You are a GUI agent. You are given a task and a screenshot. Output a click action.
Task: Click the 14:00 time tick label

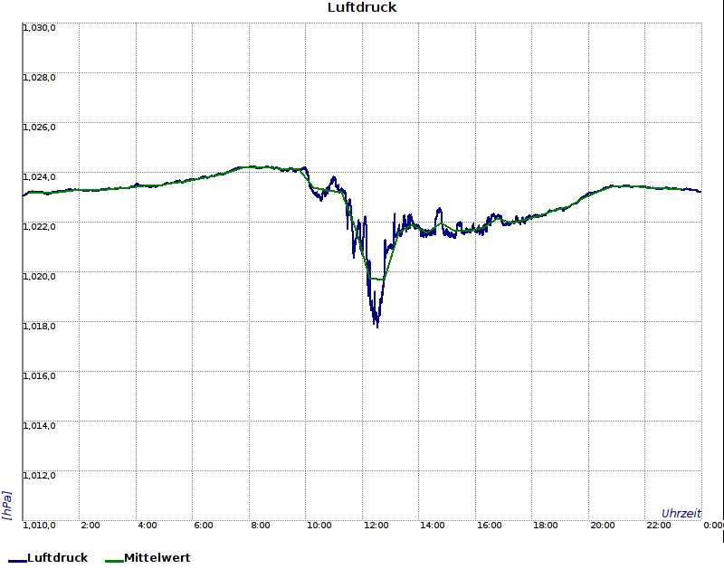(x=433, y=526)
